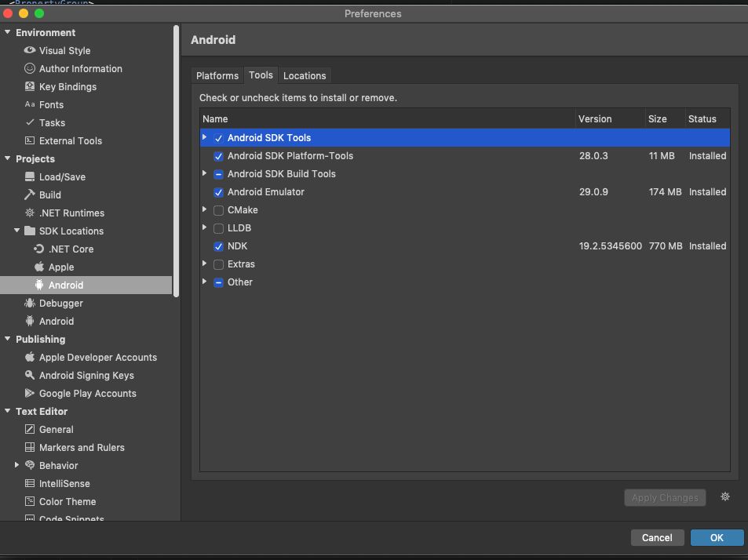Open IntelliSense list icon
The width and height of the screenshot is (748, 560).
(30, 483)
